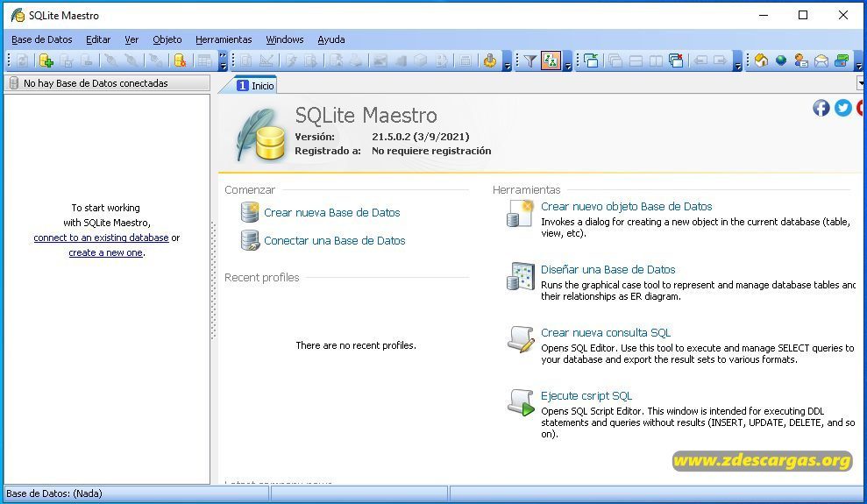Open the Ver menu
Viewport: 867px width, 504px height.
click(131, 39)
